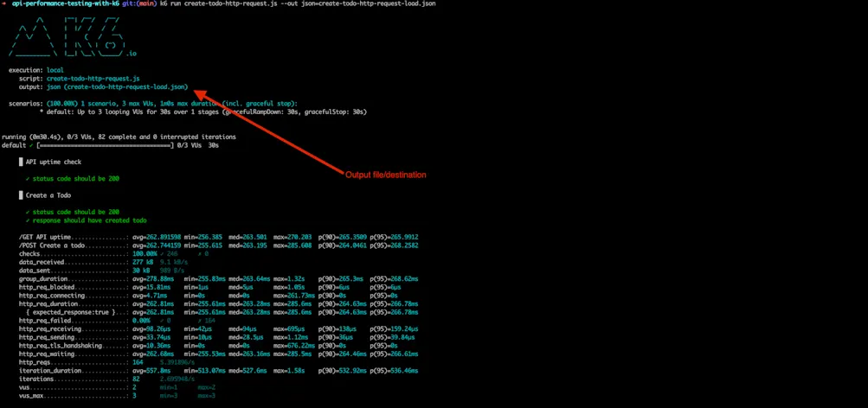Click the 'data_sent' metric label
The image size is (868, 408).
[x=35, y=271]
